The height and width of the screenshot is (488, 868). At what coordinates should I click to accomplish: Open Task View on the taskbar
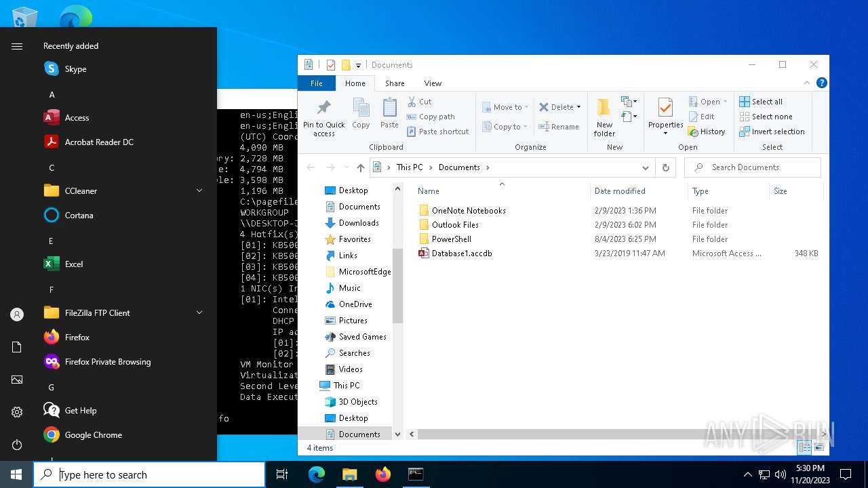(283, 475)
